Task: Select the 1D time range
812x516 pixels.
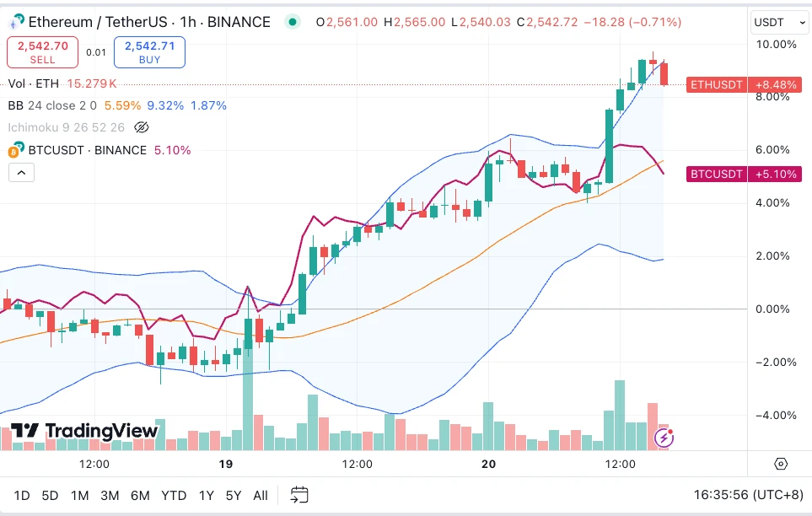Action: [x=22, y=495]
